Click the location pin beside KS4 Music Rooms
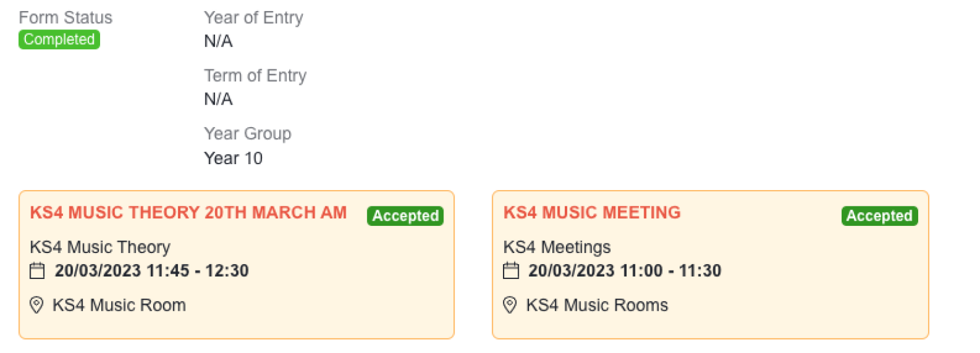This screenshot has width=980, height=353. [510, 305]
